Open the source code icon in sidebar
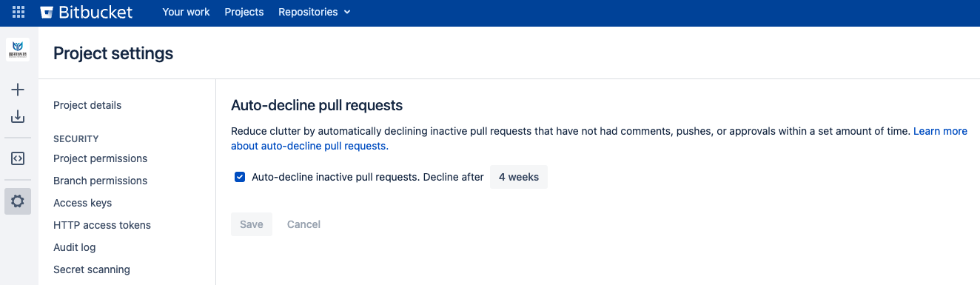This screenshot has height=285, width=980. click(18, 158)
